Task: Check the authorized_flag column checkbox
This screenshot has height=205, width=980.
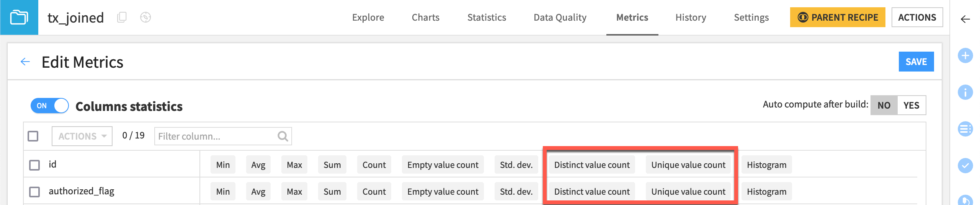Action: [x=35, y=192]
